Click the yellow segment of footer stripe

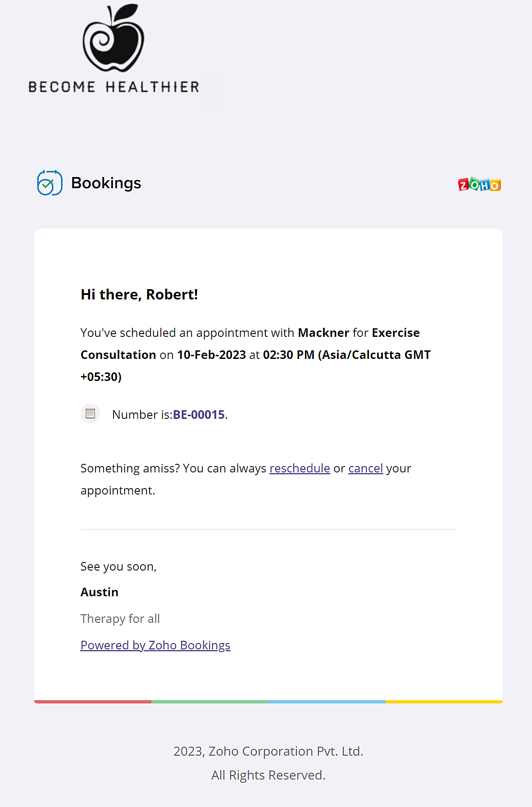click(444, 702)
